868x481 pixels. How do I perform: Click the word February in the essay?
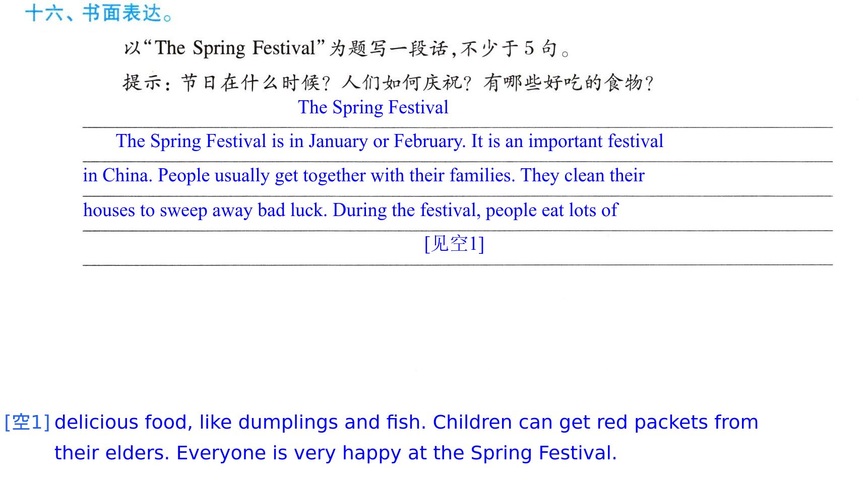tap(429, 142)
